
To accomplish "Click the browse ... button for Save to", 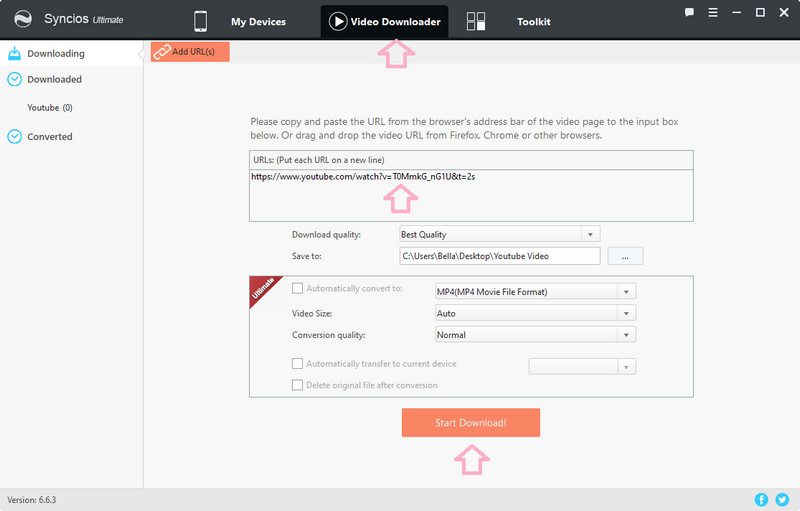I will tap(625, 256).
